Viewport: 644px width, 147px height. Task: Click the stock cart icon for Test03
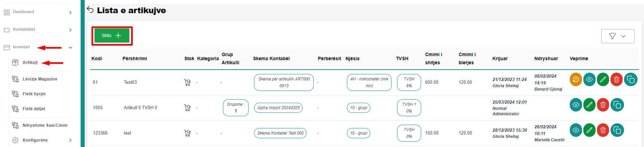pos(187,82)
